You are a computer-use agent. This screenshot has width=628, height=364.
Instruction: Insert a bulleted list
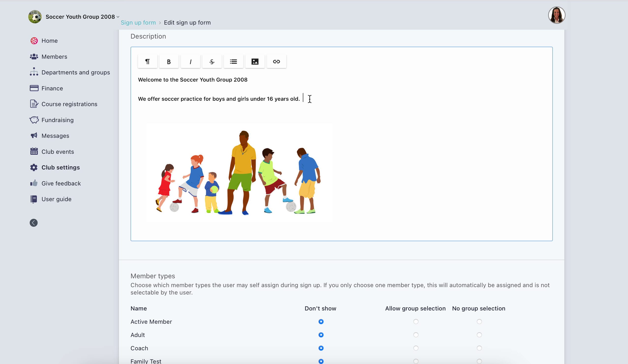(x=233, y=61)
